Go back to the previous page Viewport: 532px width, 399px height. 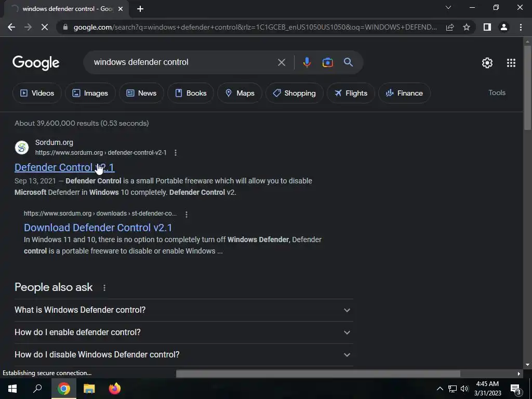click(11, 27)
